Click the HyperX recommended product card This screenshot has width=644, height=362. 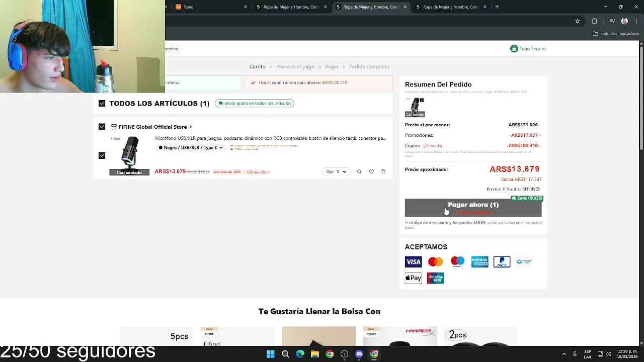399,336
